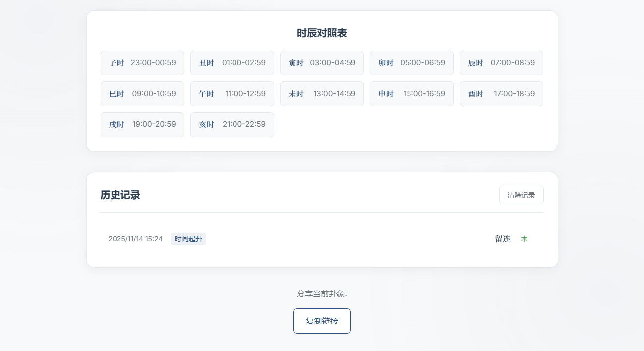
Task: Select the 子时 23:00-00:59 card
Action: click(142, 63)
